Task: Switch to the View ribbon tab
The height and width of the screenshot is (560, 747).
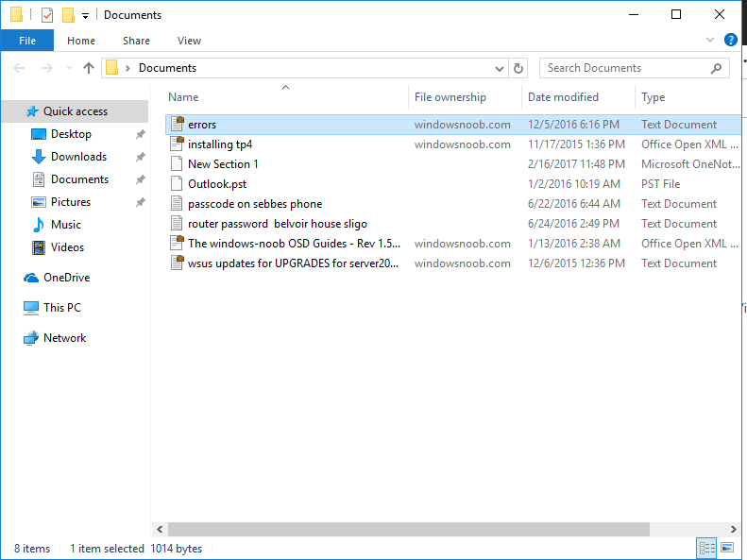Action: point(189,41)
